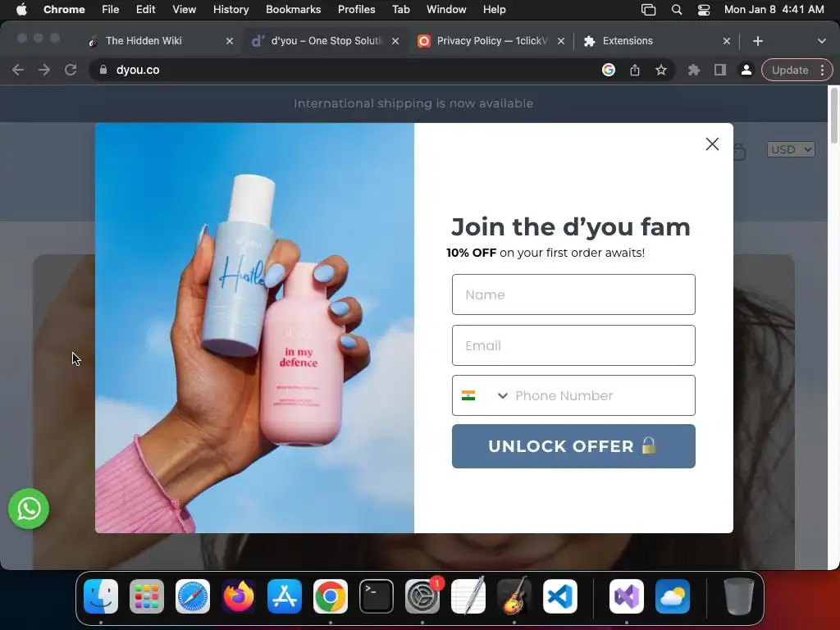Screen dimensions: 840x630
Task: Expand the country code flag selector
Action: click(484, 396)
